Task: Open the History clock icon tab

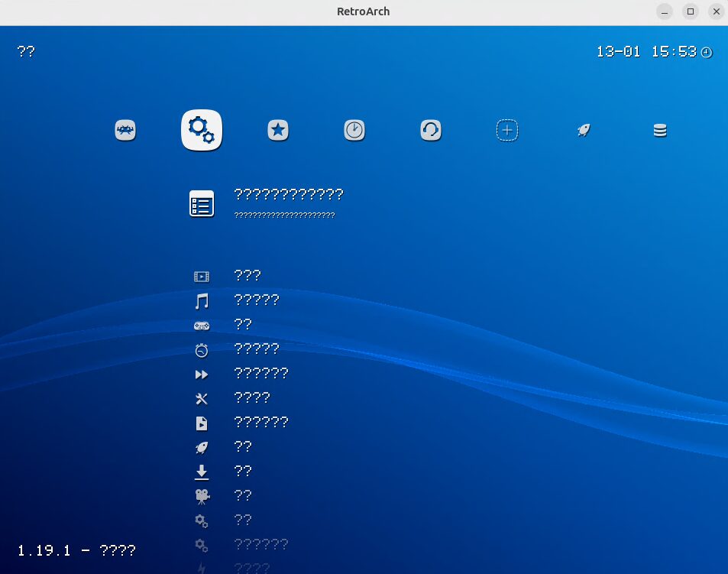Action: click(x=354, y=130)
